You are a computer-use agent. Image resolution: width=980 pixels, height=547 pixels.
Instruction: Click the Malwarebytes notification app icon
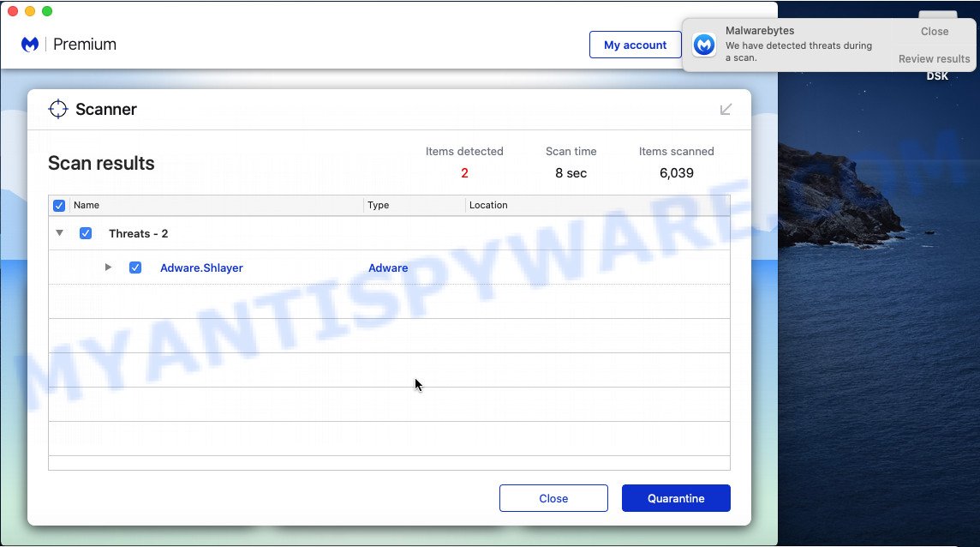click(x=704, y=45)
